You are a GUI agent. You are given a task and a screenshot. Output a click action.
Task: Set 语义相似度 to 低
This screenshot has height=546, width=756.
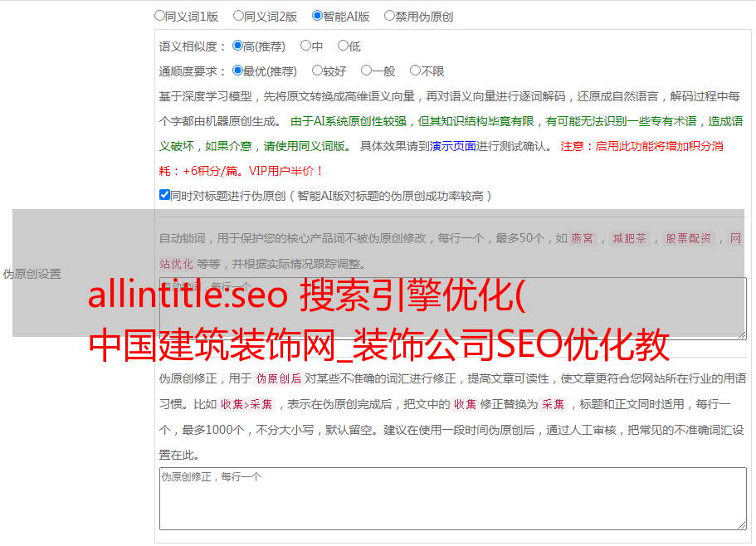(x=343, y=46)
